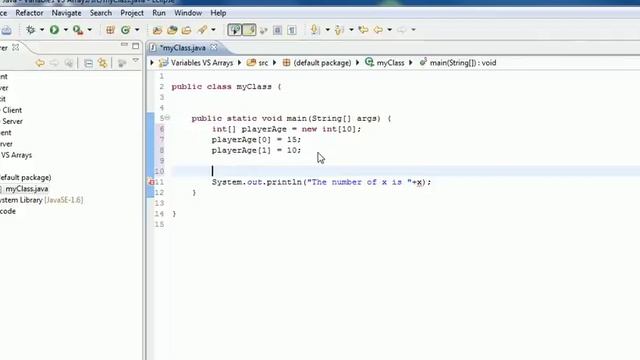Open the Project menu
The width and height of the screenshot is (640, 360).
[x=132, y=13]
